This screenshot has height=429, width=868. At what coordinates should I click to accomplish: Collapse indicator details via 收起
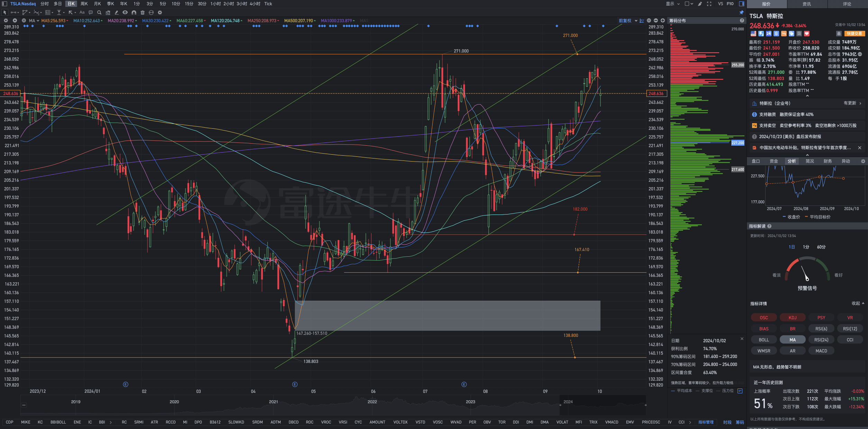point(858,303)
